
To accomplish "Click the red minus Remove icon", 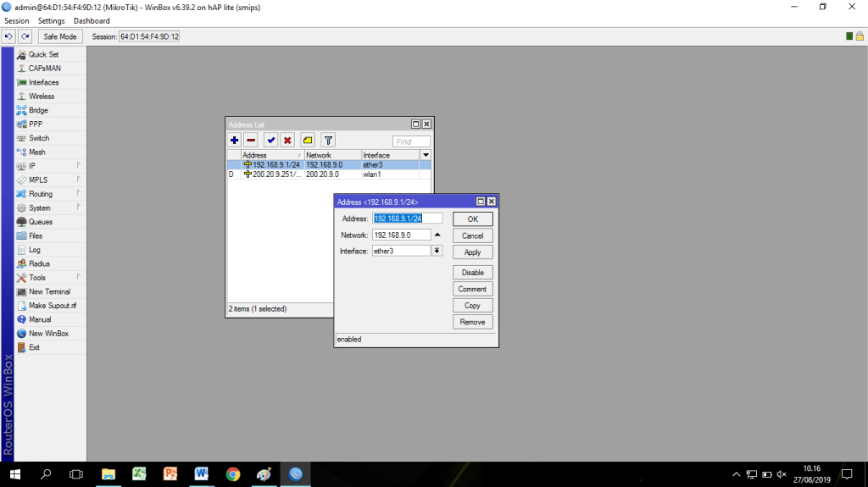I will click(x=251, y=141).
